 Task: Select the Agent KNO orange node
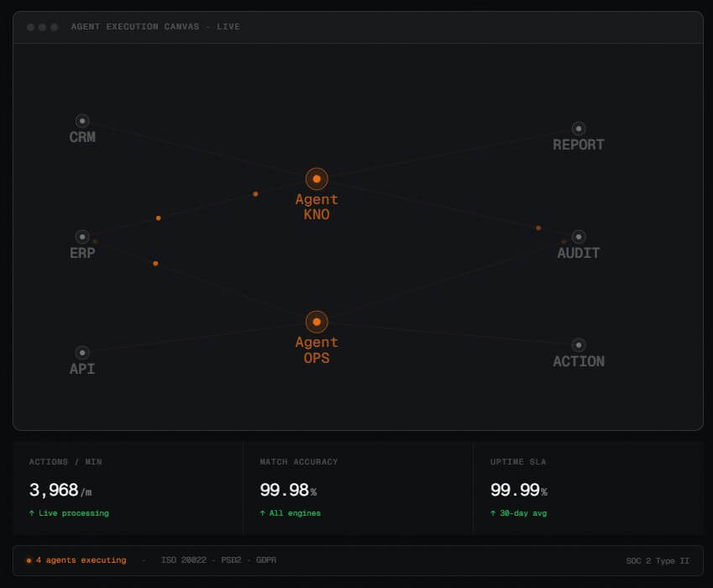pos(317,179)
